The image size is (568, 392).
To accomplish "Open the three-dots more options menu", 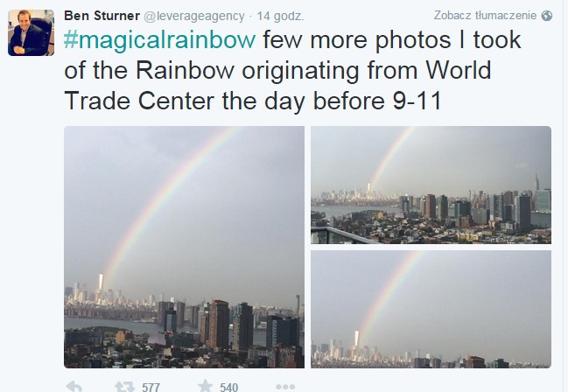I will pos(285,387).
